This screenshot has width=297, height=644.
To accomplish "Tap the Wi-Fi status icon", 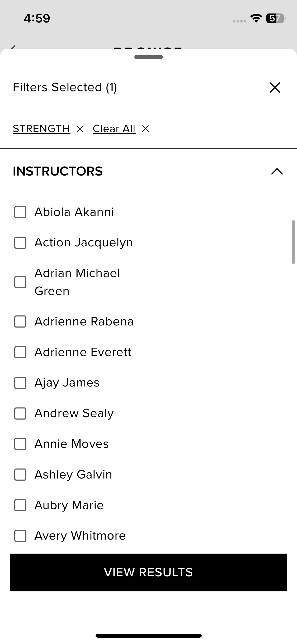I will pyautogui.click(x=256, y=18).
